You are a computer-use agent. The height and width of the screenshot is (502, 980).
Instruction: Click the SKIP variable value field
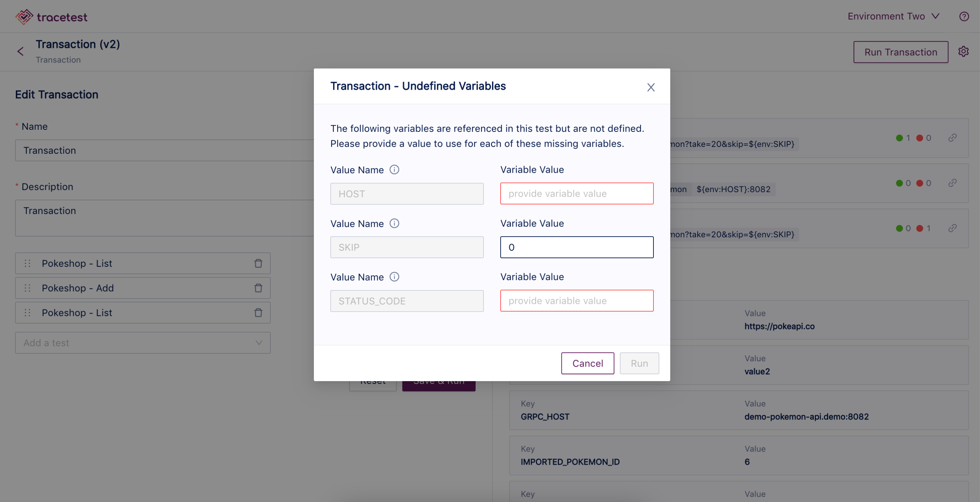coord(577,247)
